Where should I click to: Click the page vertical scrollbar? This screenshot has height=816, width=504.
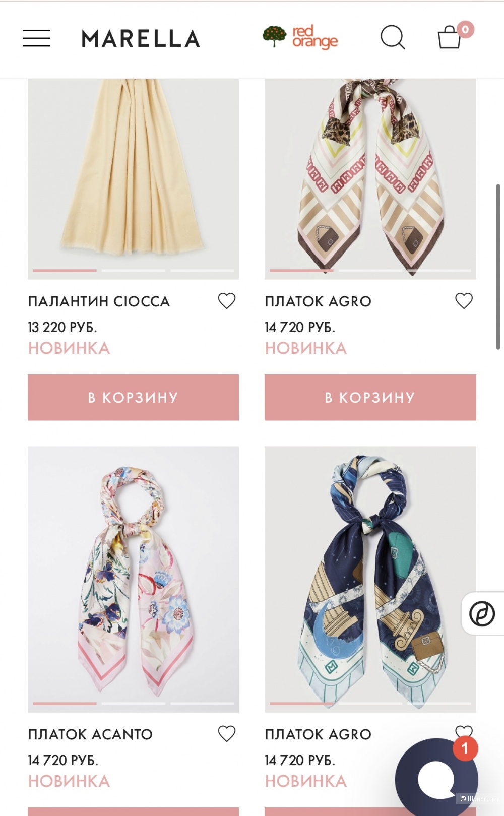coord(498,267)
